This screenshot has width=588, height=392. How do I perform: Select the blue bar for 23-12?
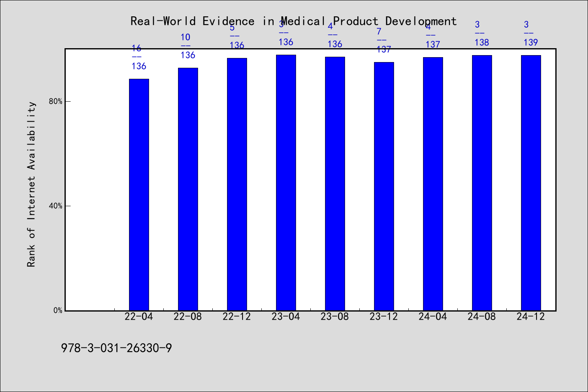tap(384, 186)
